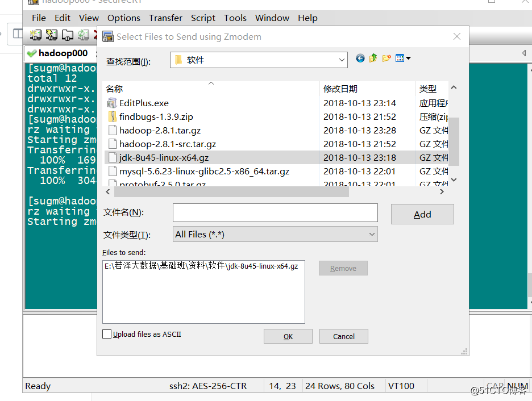Click the Remove button
The width and height of the screenshot is (532, 401).
[343, 268]
